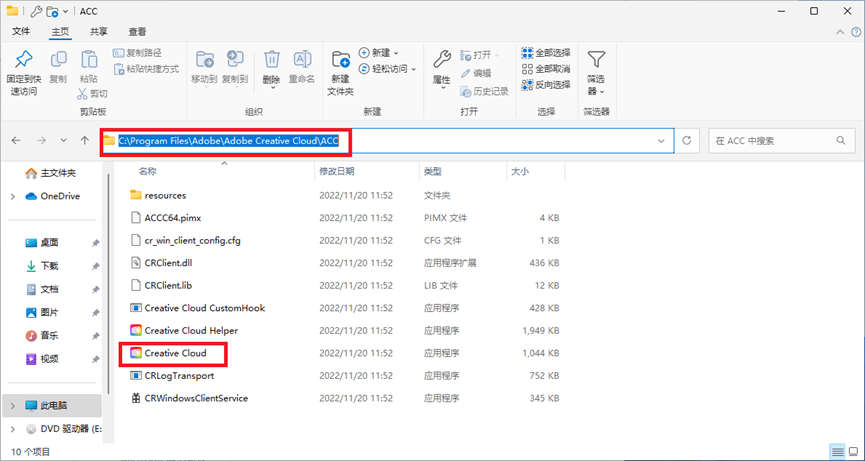Select the resources folder
865x461 pixels.
pos(165,195)
